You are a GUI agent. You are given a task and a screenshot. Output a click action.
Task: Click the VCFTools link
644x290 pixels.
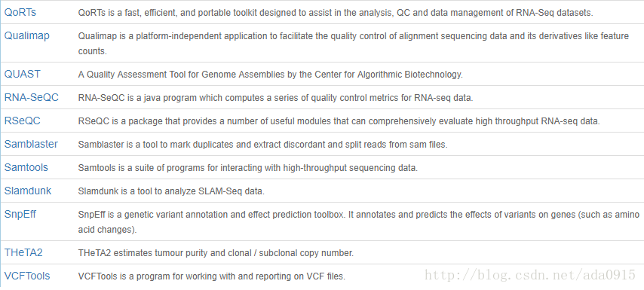pos(27,276)
